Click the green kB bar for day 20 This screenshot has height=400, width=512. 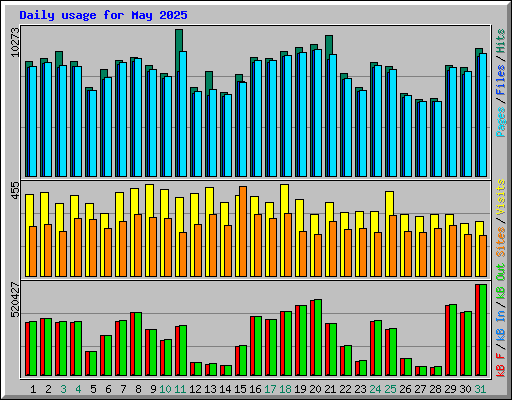click(318, 337)
